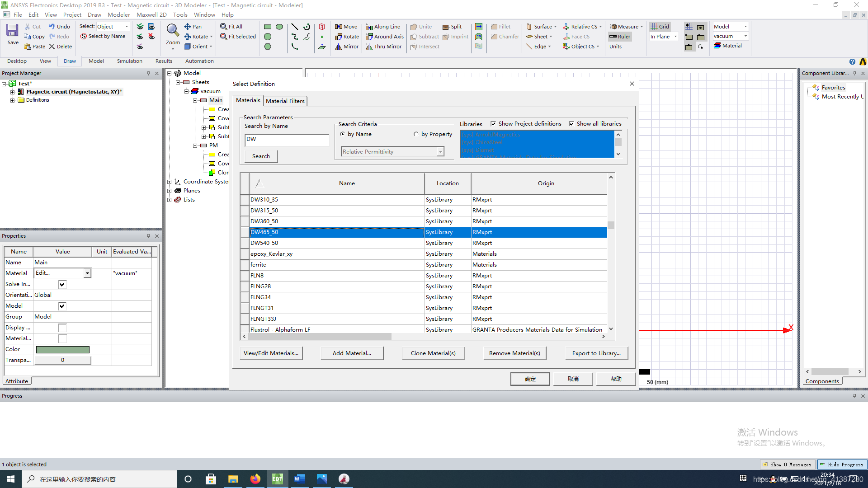Toggle the Material appearance checkbox
The image size is (868, 488).
point(62,338)
